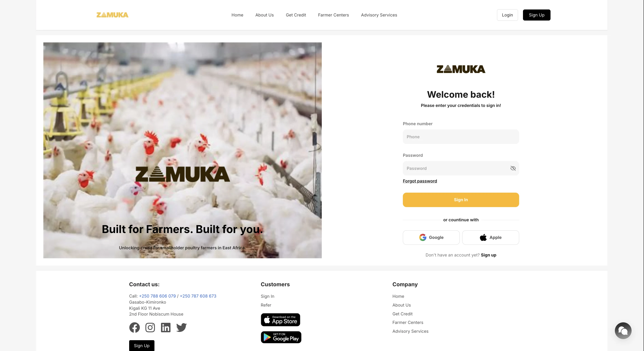644x351 pixels.
Task: Continue with Google sign-in
Action: pyautogui.click(x=431, y=237)
